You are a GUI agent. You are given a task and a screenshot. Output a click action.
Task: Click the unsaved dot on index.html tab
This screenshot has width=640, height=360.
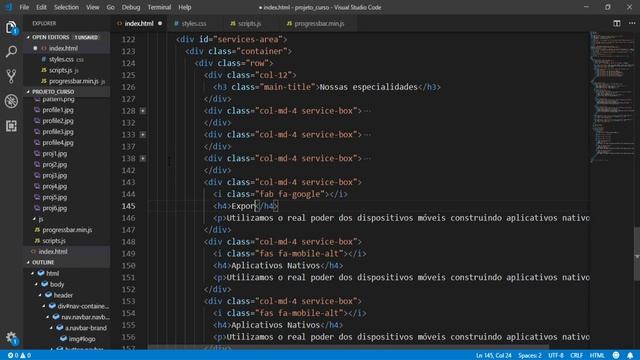click(160, 23)
